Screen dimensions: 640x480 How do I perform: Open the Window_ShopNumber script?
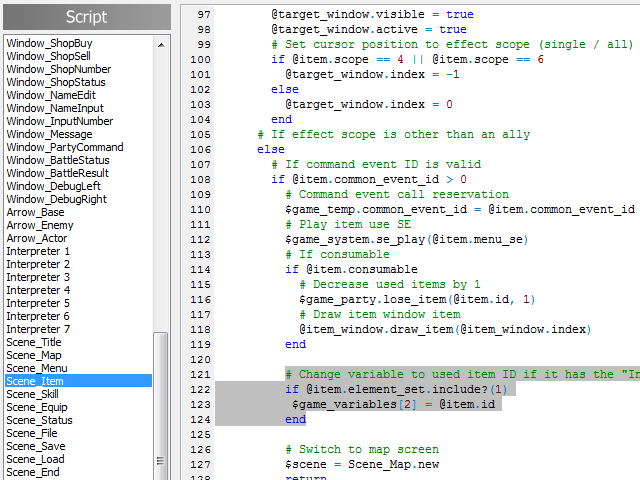click(58, 69)
